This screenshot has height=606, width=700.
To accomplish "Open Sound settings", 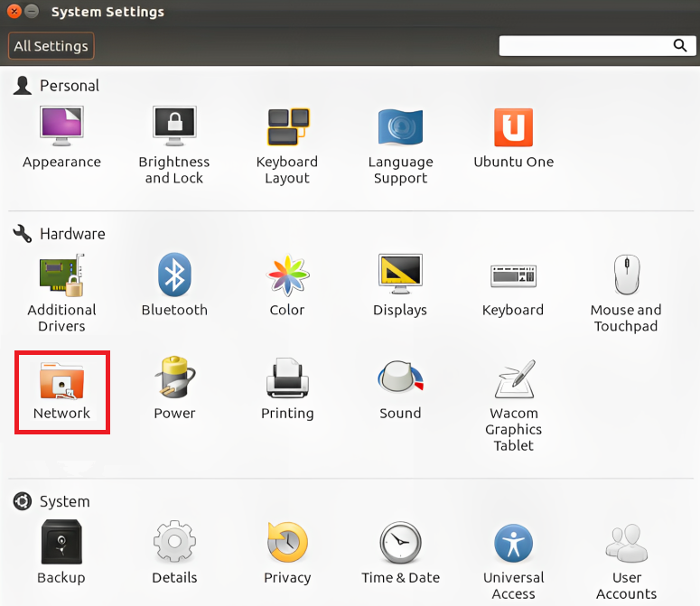I will coord(400,388).
